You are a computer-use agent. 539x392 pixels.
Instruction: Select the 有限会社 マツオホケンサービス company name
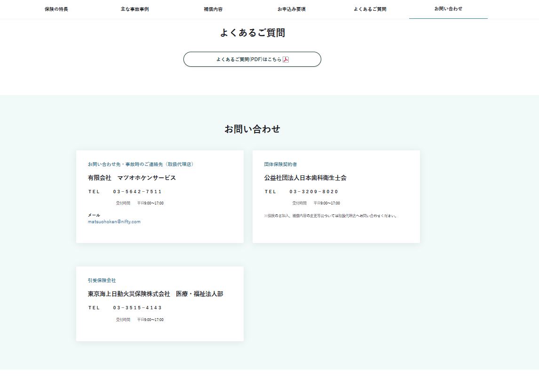point(132,178)
